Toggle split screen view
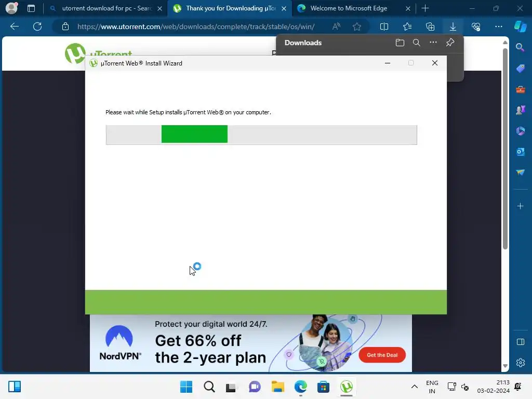 coord(384,26)
